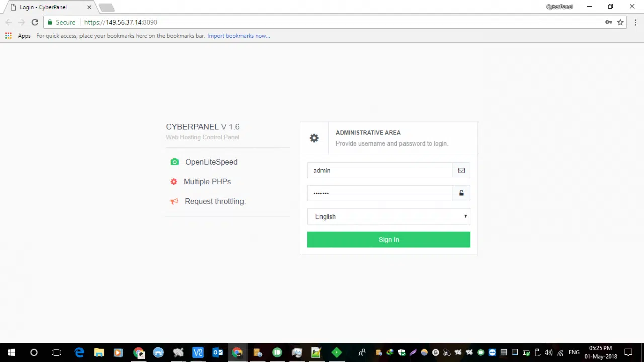Screen dimensions: 644x362
Task: Open the Wi-Fi network tray icon
Action: tap(560, 353)
